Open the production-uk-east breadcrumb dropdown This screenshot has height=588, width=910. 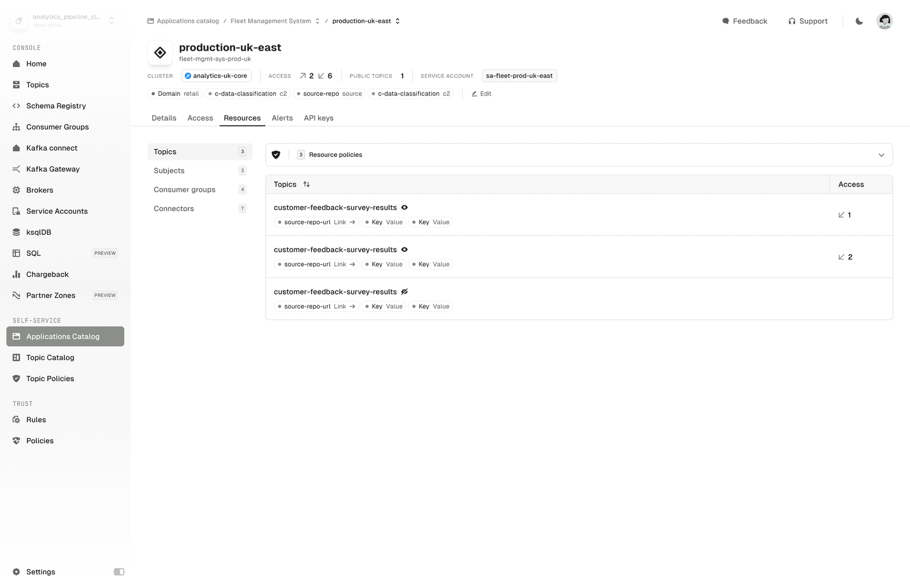[398, 21]
